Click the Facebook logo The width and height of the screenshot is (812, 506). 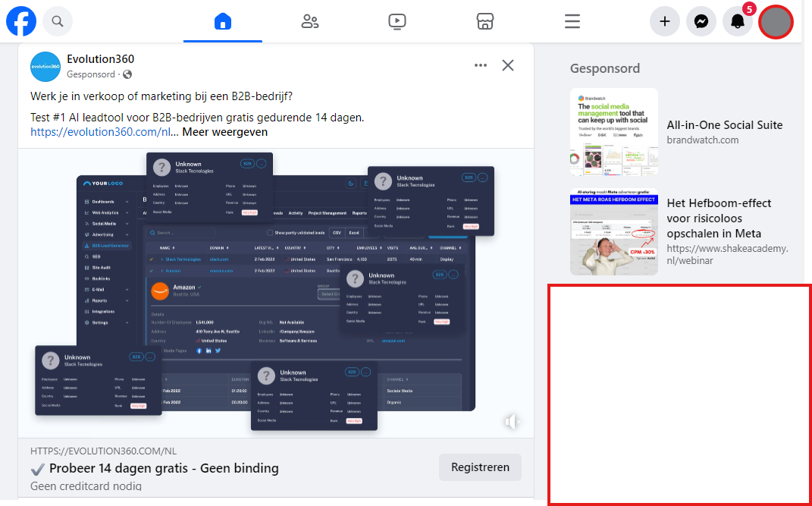point(21,21)
